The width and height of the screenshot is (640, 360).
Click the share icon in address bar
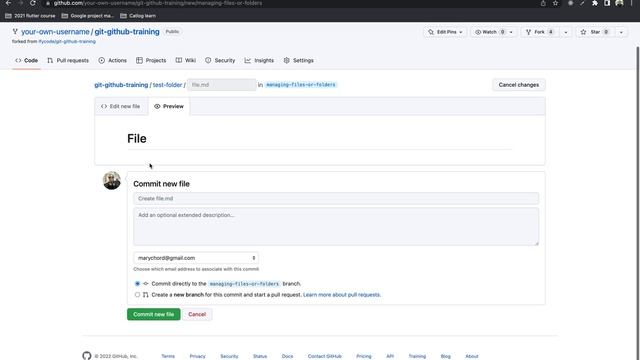[543, 3]
